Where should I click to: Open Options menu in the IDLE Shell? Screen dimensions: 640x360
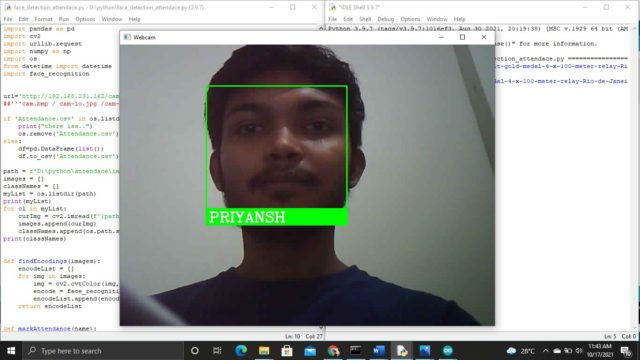(410, 19)
